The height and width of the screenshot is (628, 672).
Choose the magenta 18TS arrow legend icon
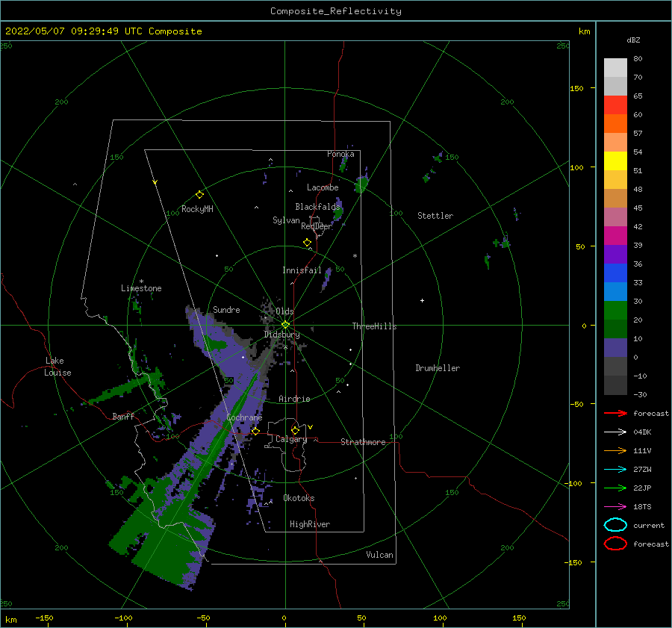(615, 507)
